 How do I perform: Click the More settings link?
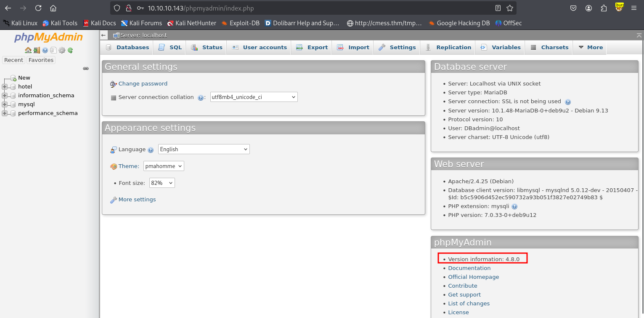(137, 200)
